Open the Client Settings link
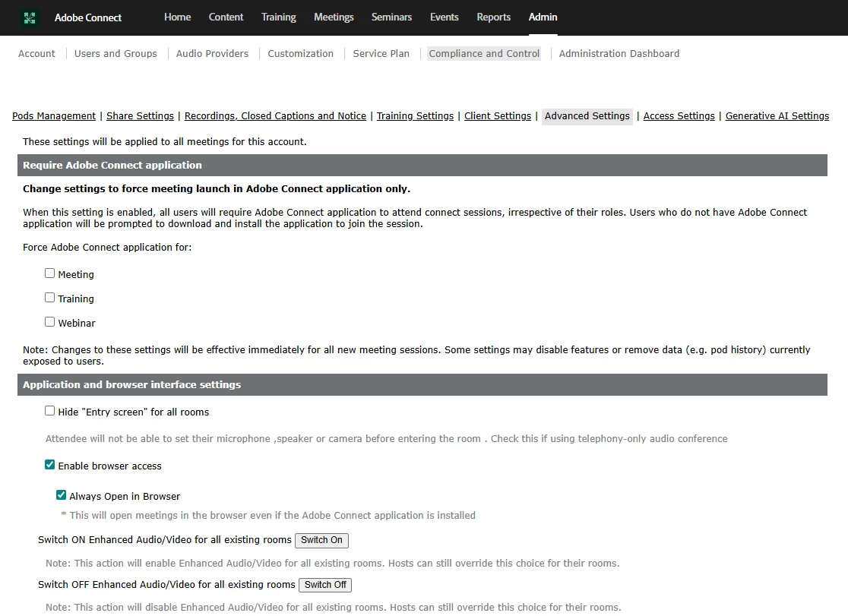The image size is (848, 616). click(x=498, y=115)
